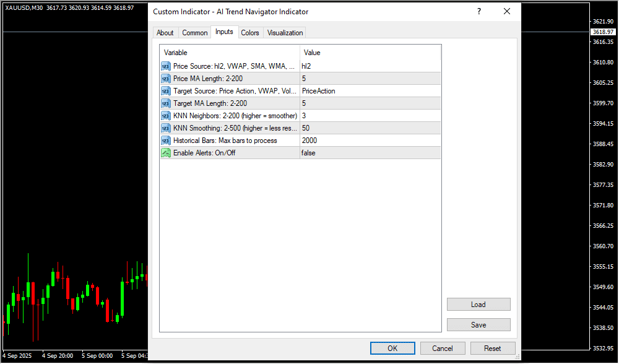The width and height of the screenshot is (619, 364).
Task: Go to the About tab
Action: tap(165, 33)
